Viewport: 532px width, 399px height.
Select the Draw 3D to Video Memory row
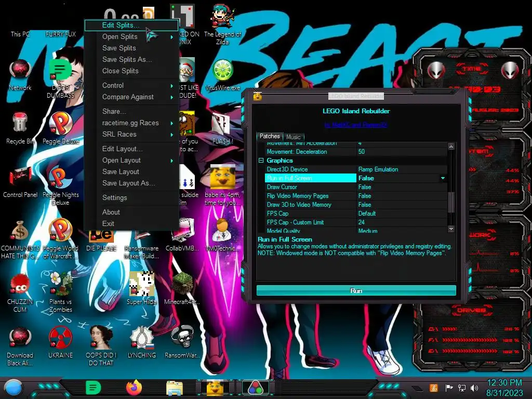pyautogui.click(x=356, y=205)
